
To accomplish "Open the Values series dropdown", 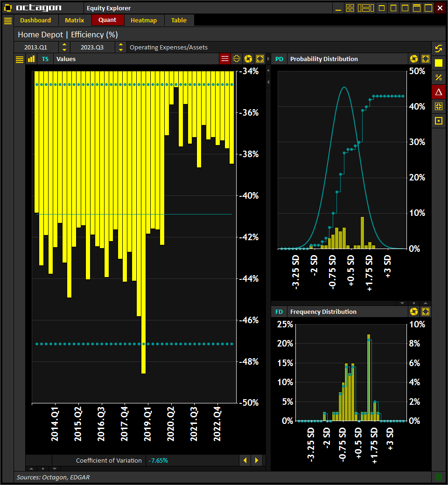I will (x=136, y=59).
